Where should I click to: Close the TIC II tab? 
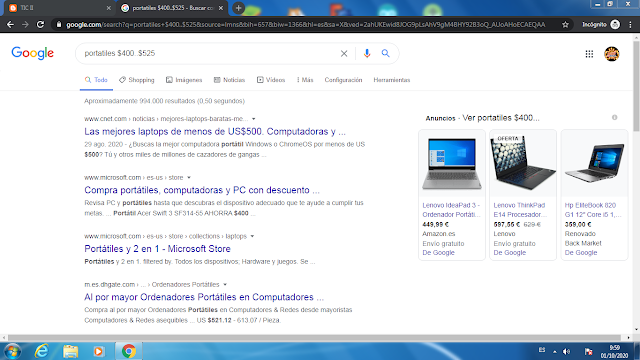point(109,8)
